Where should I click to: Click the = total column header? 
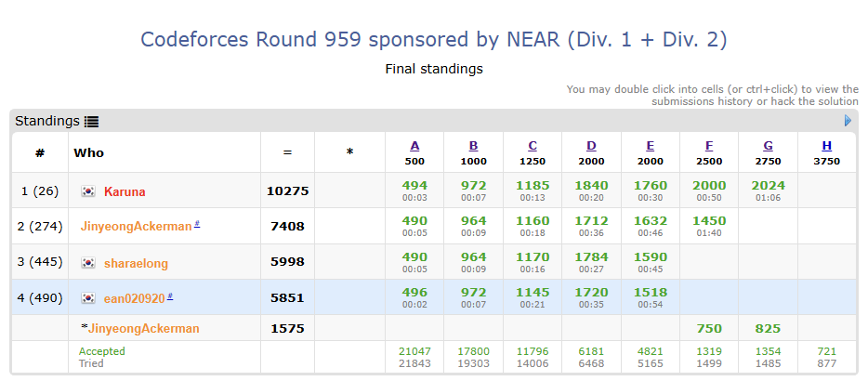click(287, 152)
